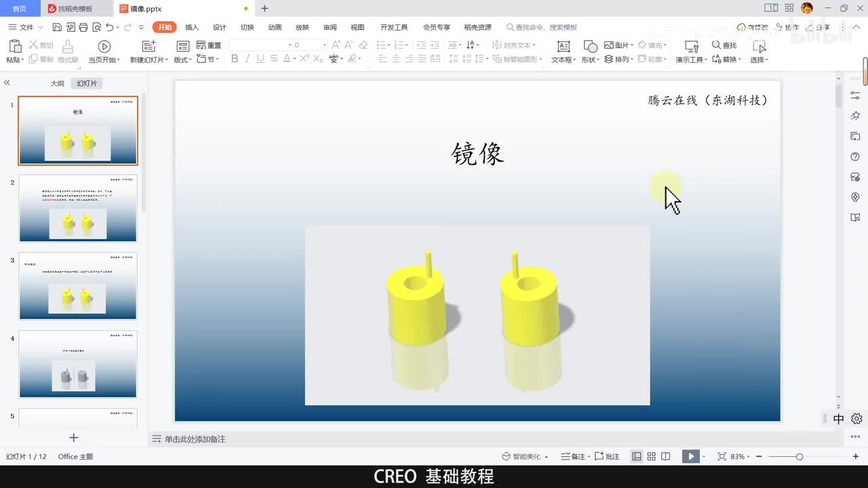Click the 演示工具 presentation tools icon
The height and width of the screenshot is (488, 868).
click(x=692, y=46)
